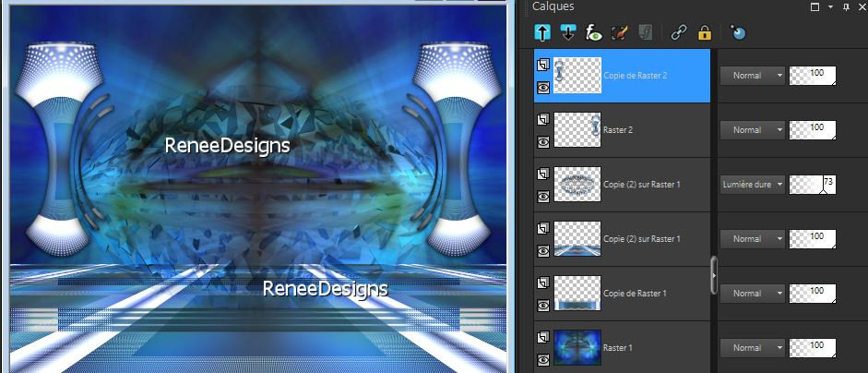This screenshot has height=373, width=868.
Task: Click opacity slider of Copie de Raster 1
Action: tap(812, 293)
